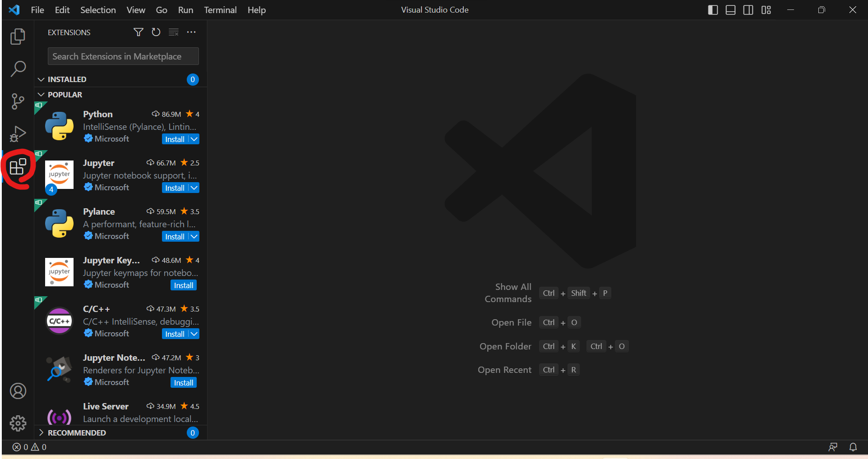868x459 pixels.
Task: Click C/C++ rating of 3.5 stars
Action: 190,309
